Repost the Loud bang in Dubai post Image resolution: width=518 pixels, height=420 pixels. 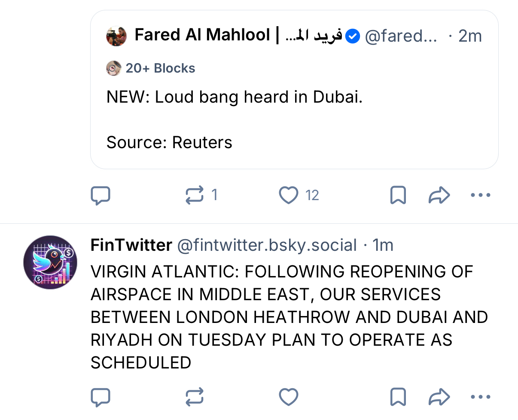coord(194,196)
